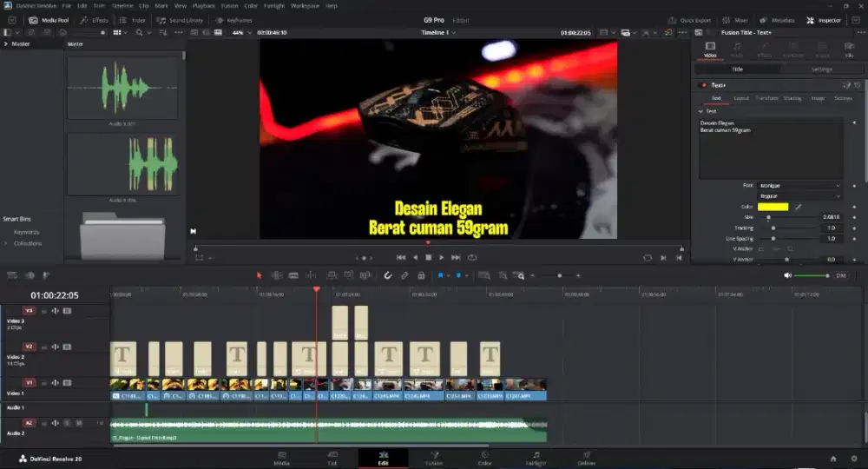The image size is (868, 469).
Task: Open the Playback menu
Action: coord(203,5)
